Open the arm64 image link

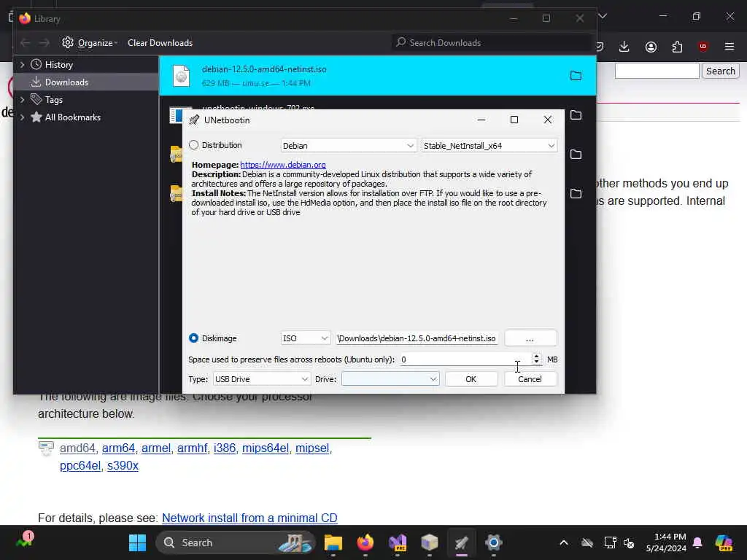119,448
